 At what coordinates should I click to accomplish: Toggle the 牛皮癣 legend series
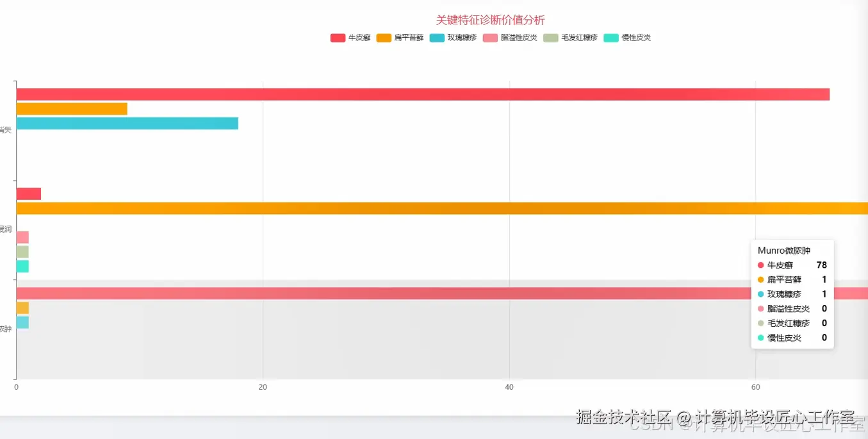350,38
